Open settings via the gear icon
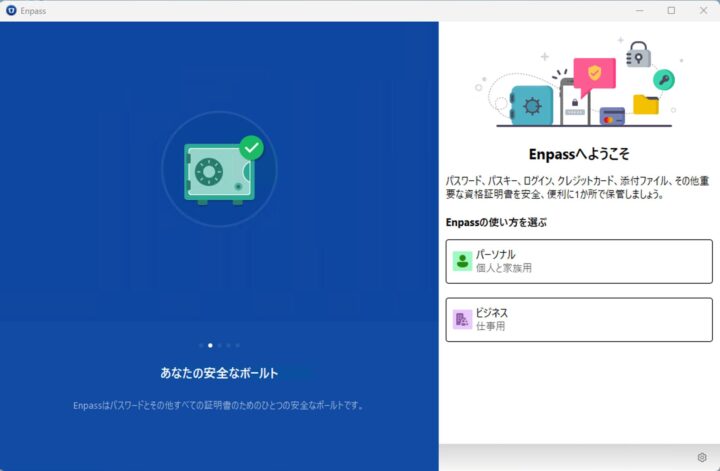720x471 pixels. pyautogui.click(x=701, y=457)
